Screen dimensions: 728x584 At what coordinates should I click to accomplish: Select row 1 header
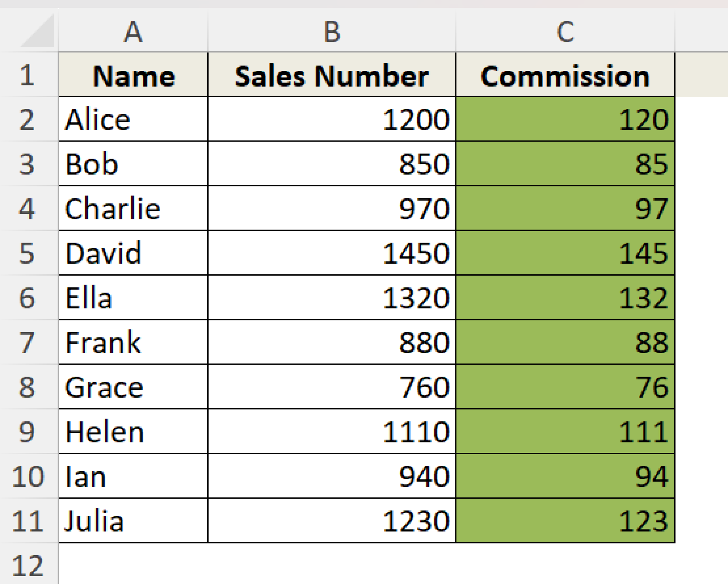point(28,75)
